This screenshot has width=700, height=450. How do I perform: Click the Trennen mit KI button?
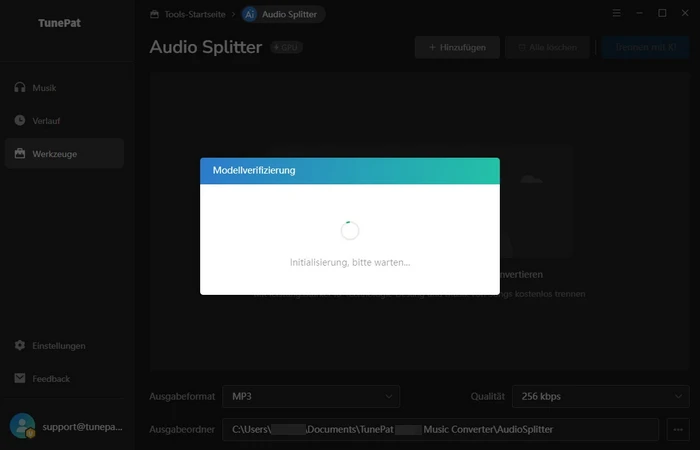645,47
